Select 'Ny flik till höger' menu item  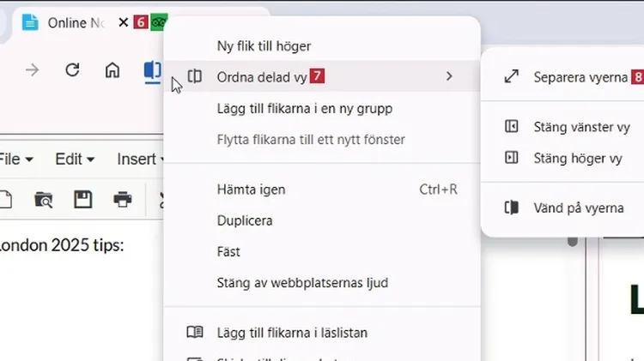(264, 46)
